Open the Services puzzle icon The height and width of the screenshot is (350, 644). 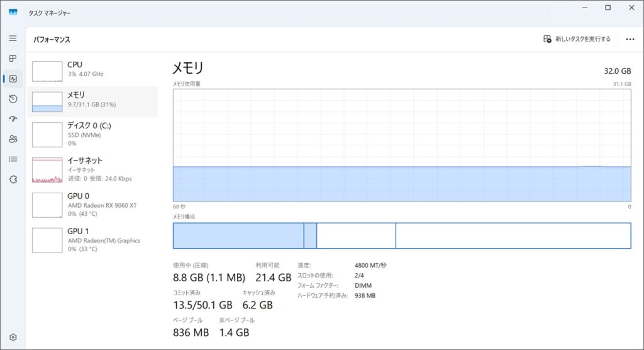pos(13,179)
